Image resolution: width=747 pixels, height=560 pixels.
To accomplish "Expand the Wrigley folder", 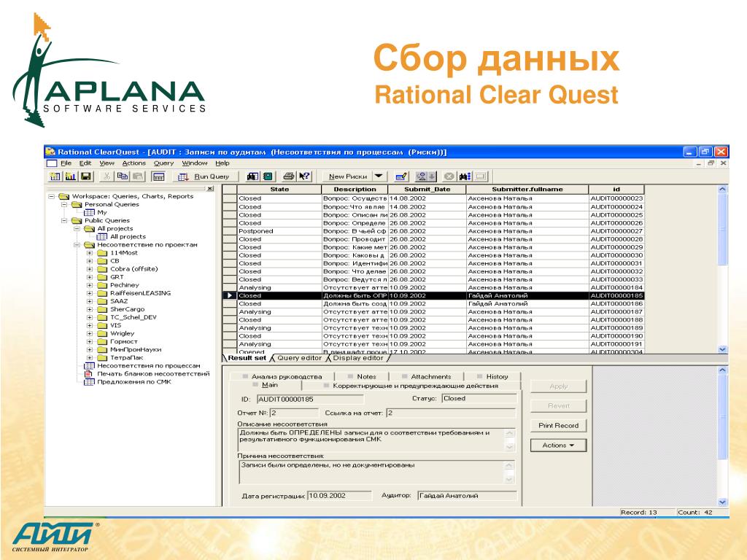I will pos(90,333).
